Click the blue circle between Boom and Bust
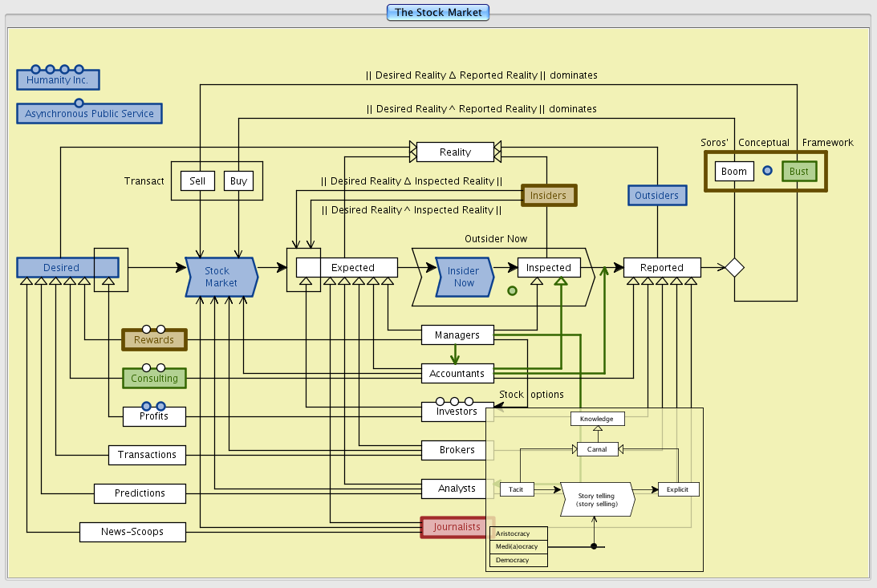The width and height of the screenshot is (877, 588). (767, 171)
